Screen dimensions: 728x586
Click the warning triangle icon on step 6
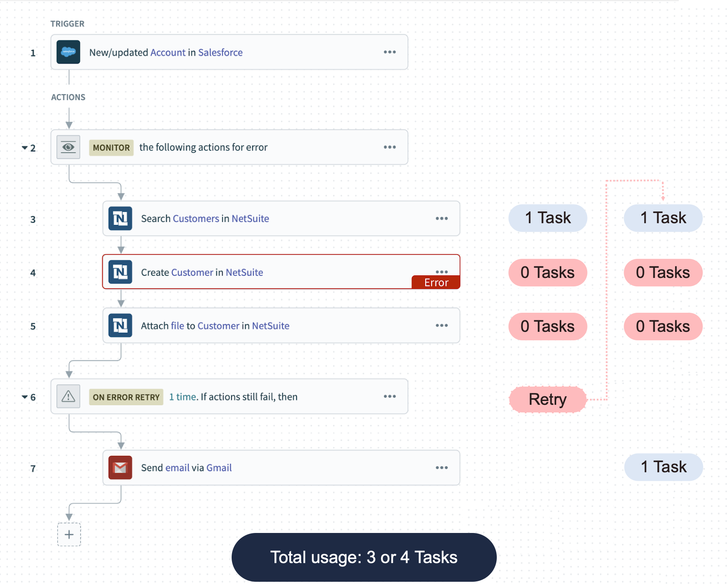(x=68, y=396)
